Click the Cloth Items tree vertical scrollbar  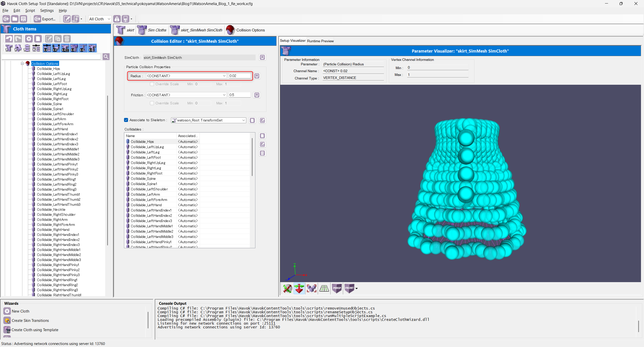click(x=107, y=170)
